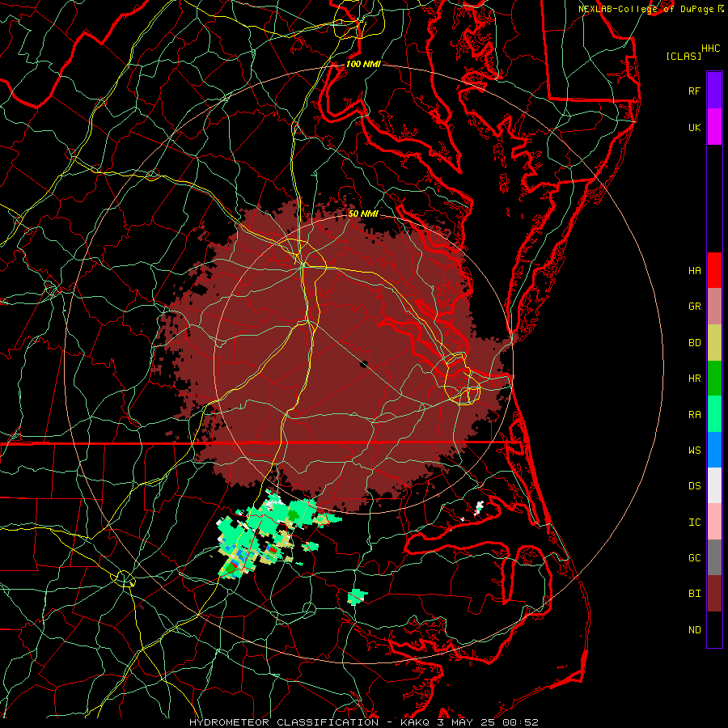
Task: Click the HHC product label
Action: (x=710, y=49)
